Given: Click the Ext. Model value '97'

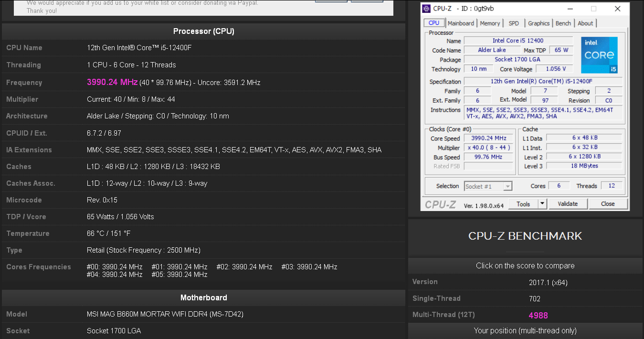Looking at the screenshot, I should pyautogui.click(x=546, y=100).
